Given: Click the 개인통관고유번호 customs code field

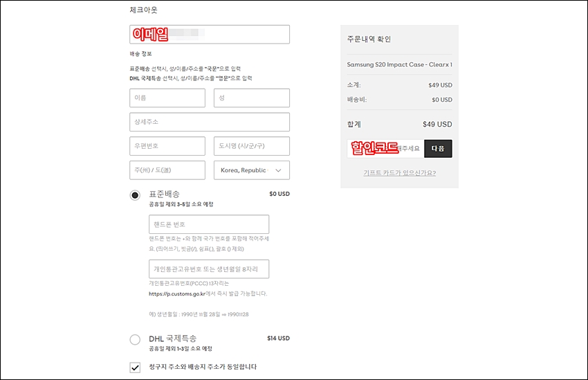Looking at the screenshot, I should (209, 269).
